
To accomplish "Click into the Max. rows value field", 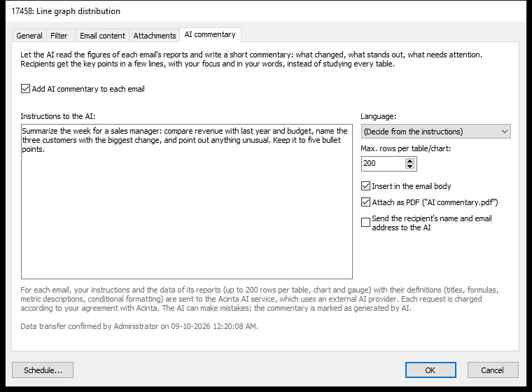I will (383, 164).
